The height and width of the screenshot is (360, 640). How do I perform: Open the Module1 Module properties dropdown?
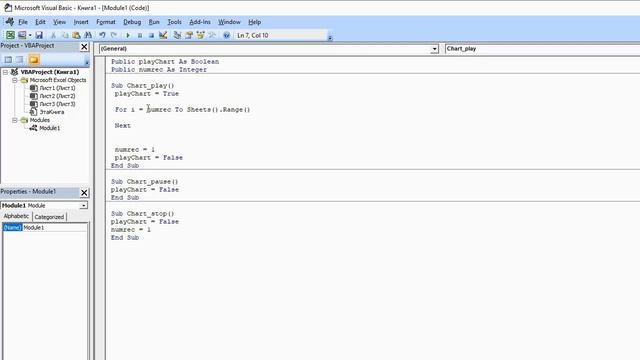point(83,205)
